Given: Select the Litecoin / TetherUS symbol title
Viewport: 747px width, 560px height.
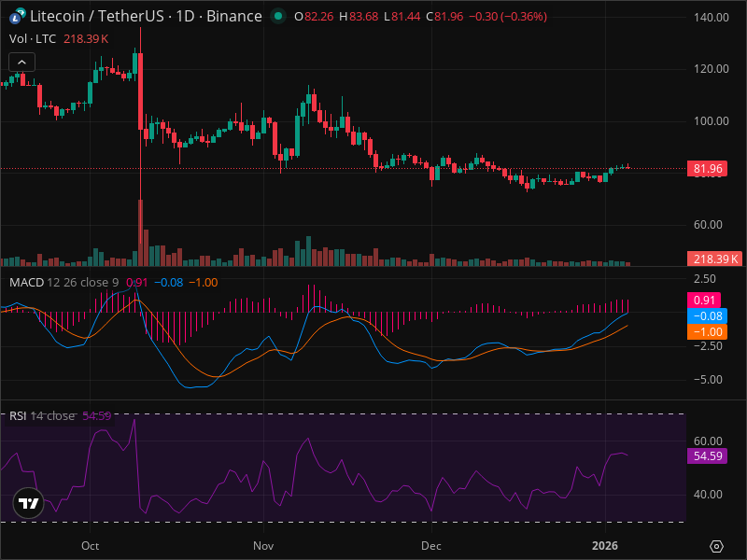Looking at the screenshot, I should [x=146, y=16].
